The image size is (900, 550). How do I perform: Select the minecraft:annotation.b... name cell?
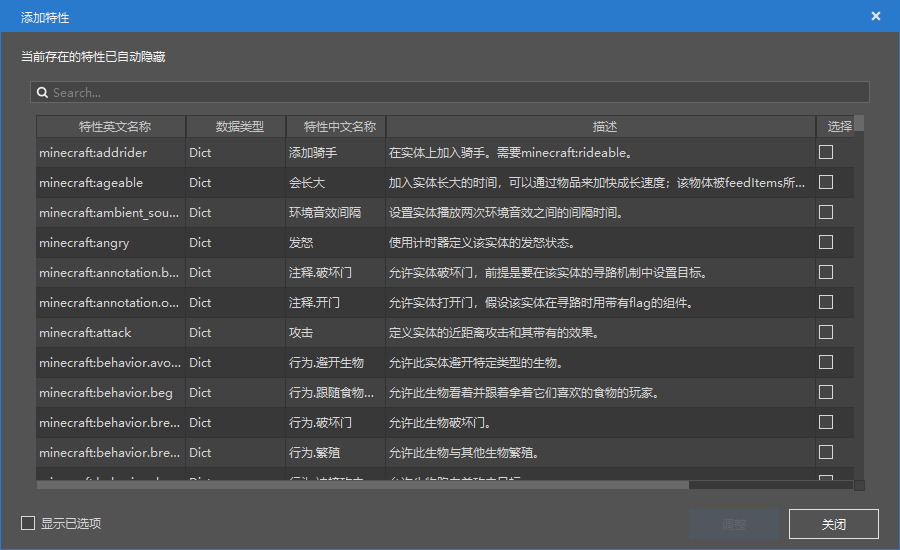(111, 273)
